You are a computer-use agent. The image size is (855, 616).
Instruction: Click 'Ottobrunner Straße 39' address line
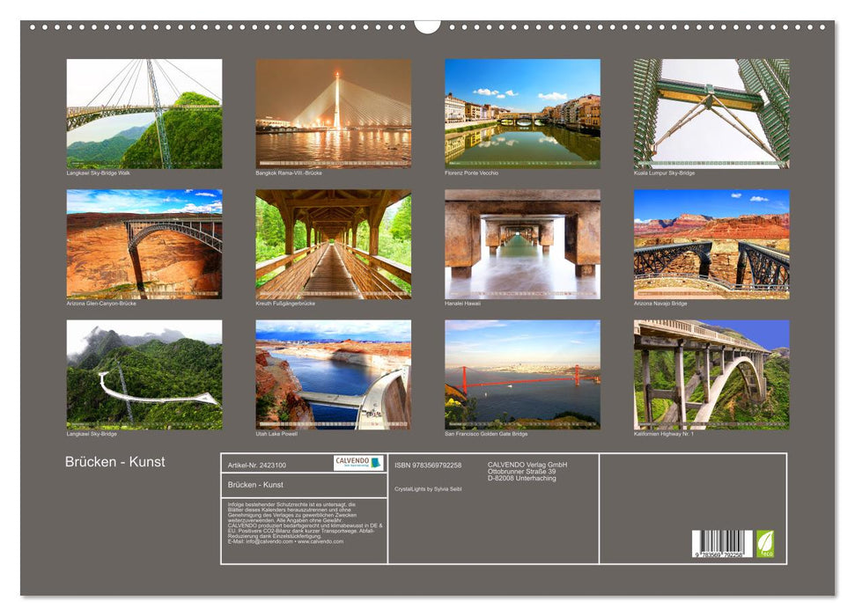point(521,472)
